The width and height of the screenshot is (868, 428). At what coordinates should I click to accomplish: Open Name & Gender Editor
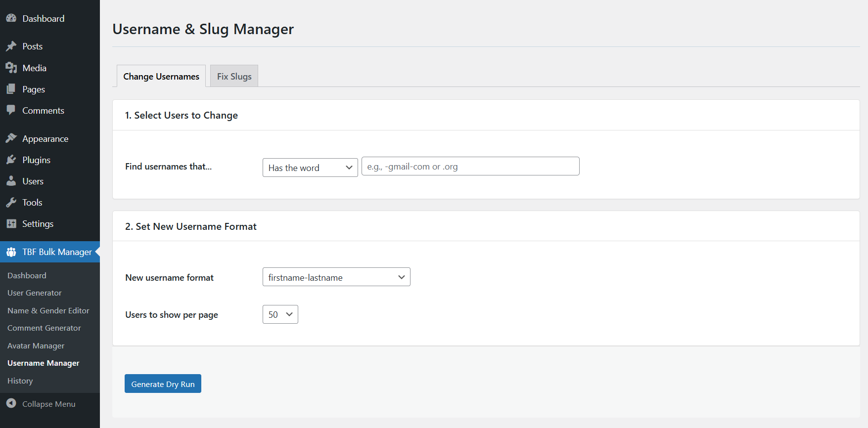click(48, 311)
